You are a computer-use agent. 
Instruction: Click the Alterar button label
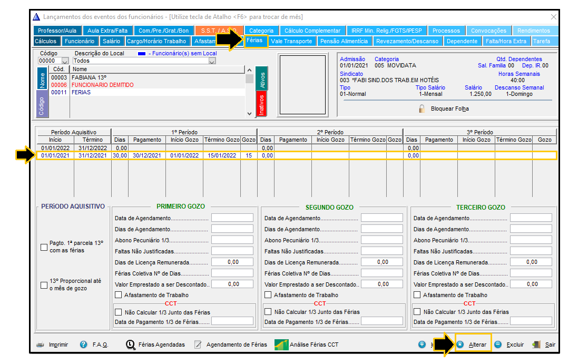point(477,345)
